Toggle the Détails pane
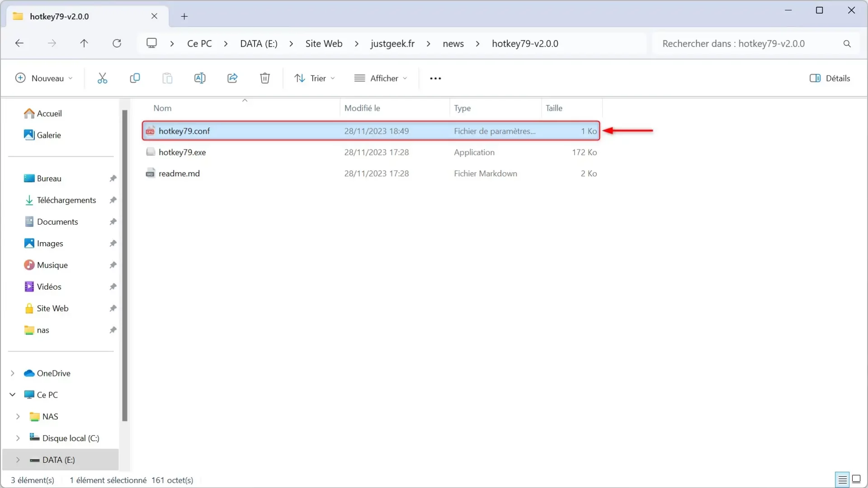The width and height of the screenshot is (868, 488). coord(830,78)
